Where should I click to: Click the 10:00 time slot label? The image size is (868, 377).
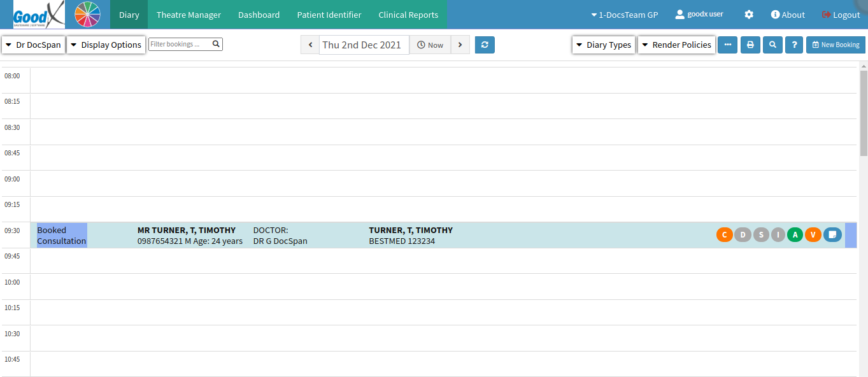click(12, 282)
